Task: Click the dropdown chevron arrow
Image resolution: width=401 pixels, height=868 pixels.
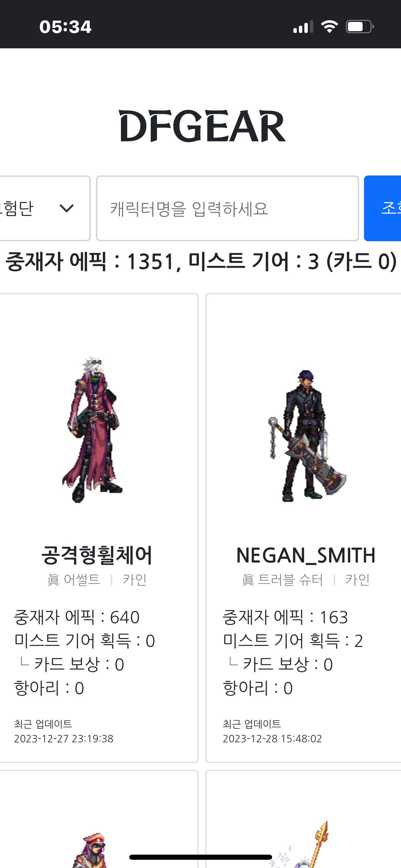Action: [66, 208]
